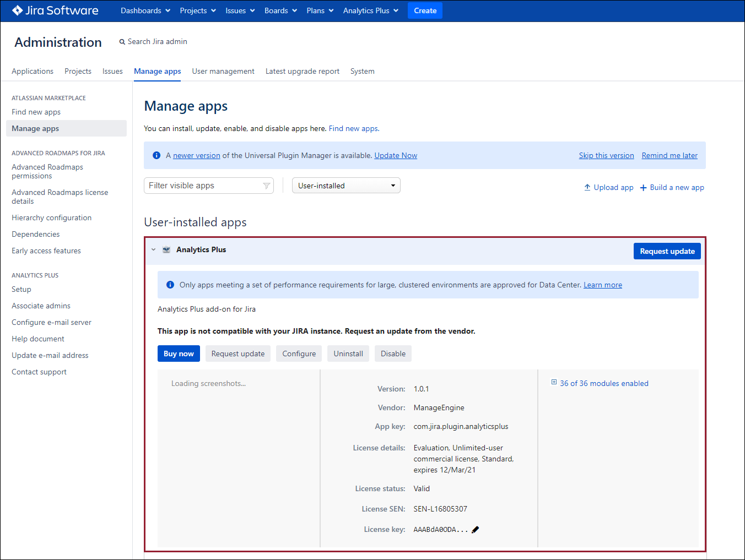Click the Uninstall button
Screen dimensions: 745x560
click(x=348, y=354)
